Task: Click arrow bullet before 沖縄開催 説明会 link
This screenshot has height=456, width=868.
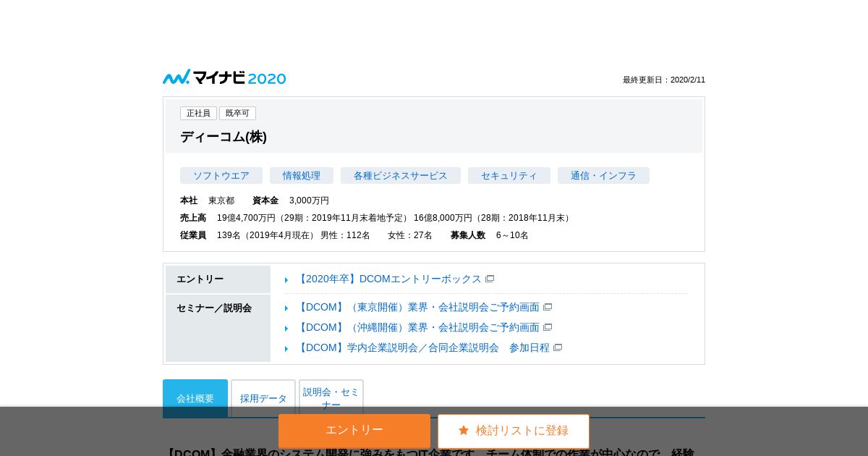Action: (286, 329)
